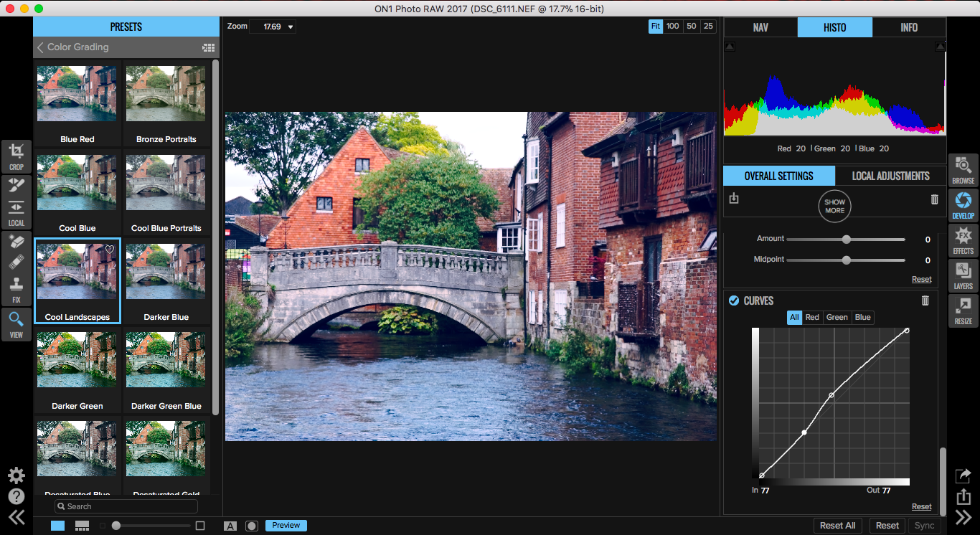The height and width of the screenshot is (535, 980).
Task: Switch to the Info tab
Action: 909,27
